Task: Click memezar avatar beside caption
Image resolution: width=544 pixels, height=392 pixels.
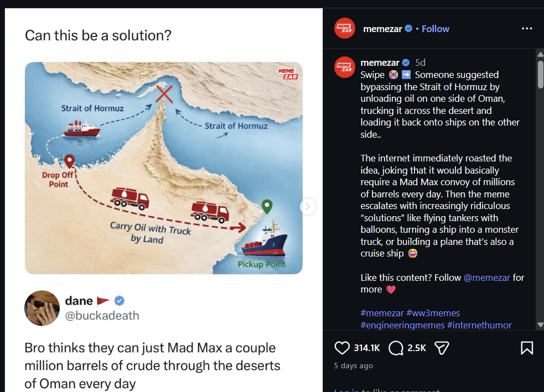Action: [344, 67]
